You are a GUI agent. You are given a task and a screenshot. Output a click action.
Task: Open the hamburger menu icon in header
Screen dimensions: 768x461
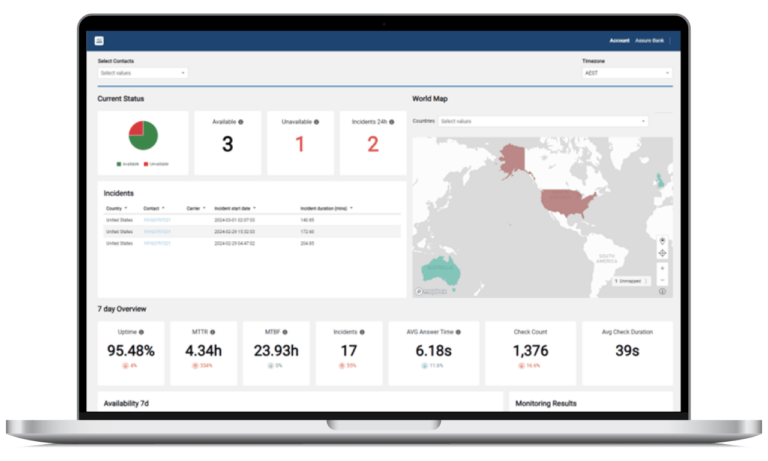coord(99,41)
